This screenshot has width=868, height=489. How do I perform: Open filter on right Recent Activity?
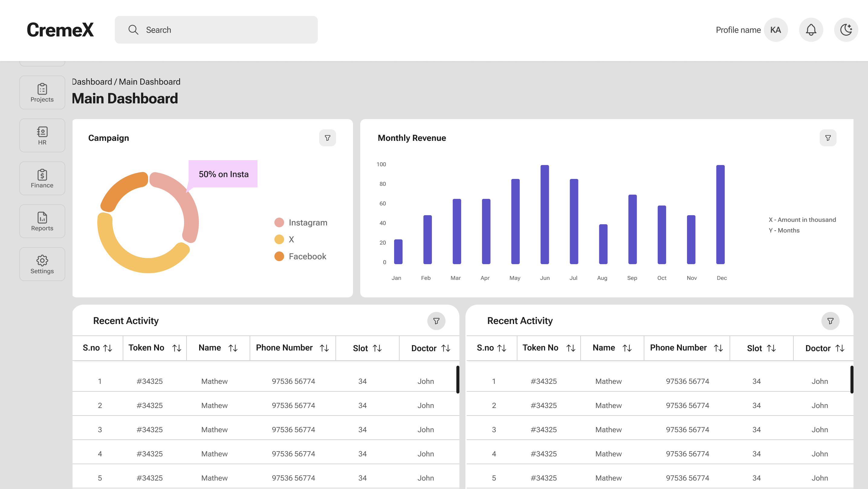pyautogui.click(x=830, y=321)
